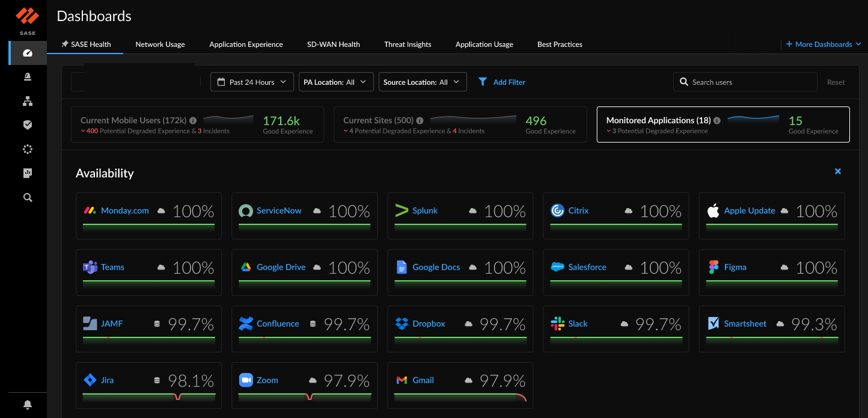The image size is (868, 418).
Task: Click the dashboard gauge icon in sidebar
Action: (x=27, y=53)
